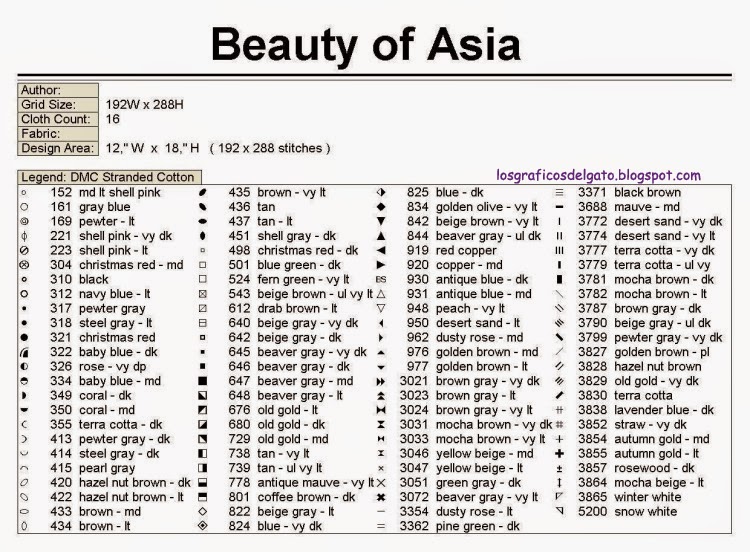Click the 801 coffee brown - dk entry

tap(292, 497)
